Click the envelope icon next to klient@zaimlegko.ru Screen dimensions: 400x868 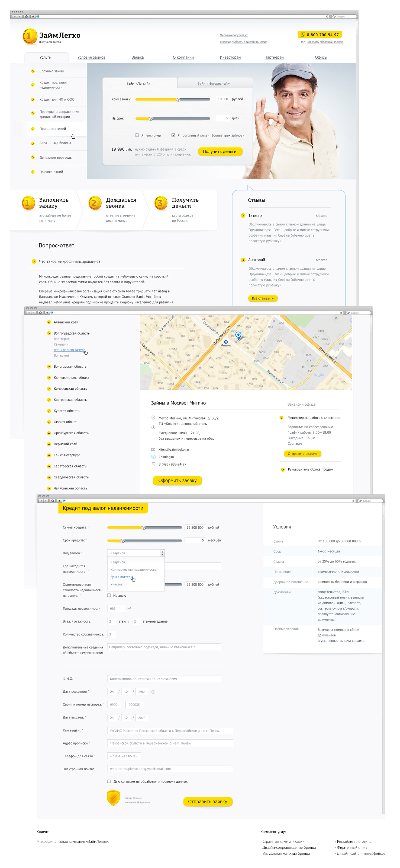153,450
